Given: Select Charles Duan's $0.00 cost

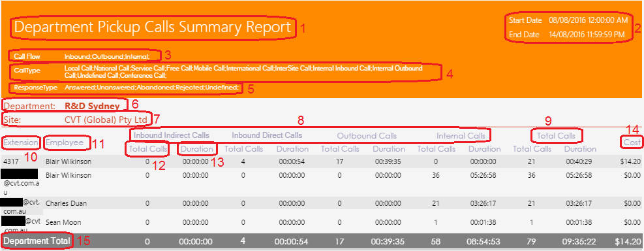Looking at the screenshot, I should point(633,203).
